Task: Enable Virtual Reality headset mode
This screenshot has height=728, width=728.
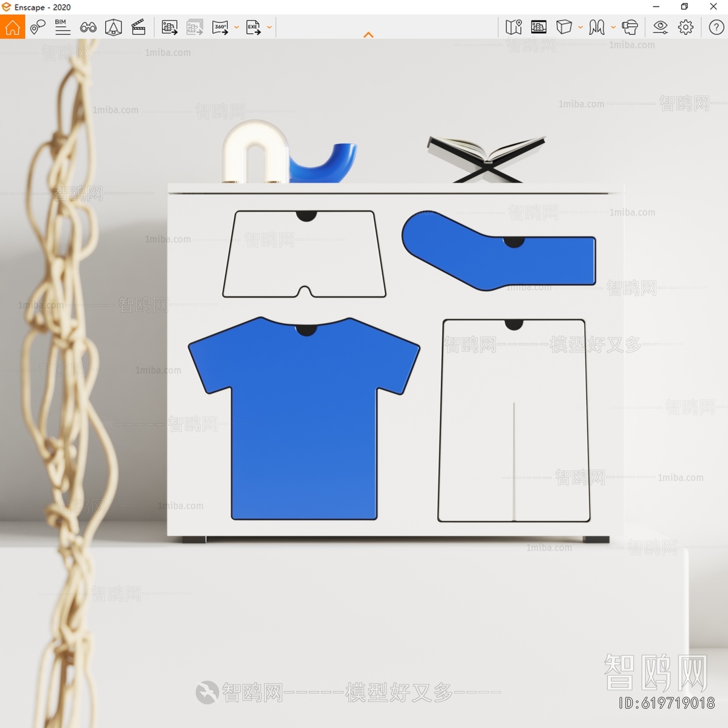Action: [630, 27]
